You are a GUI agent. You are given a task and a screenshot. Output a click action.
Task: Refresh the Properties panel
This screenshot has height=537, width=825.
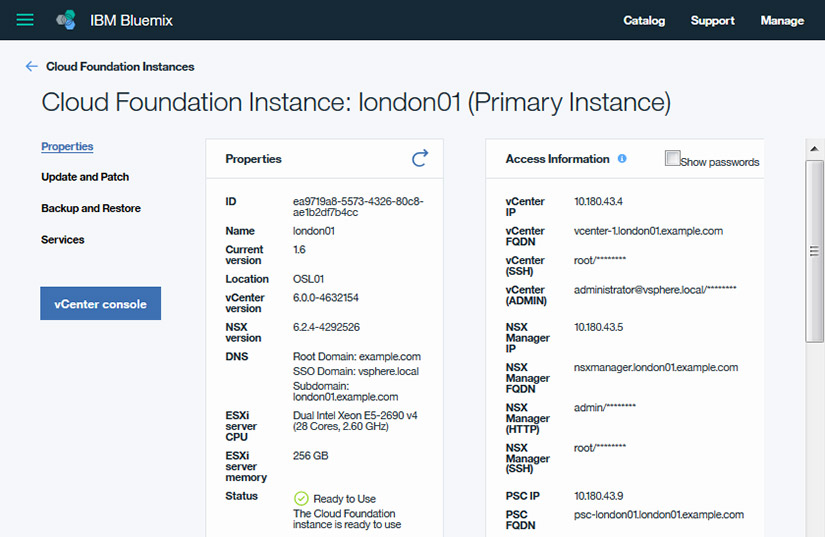click(x=420, y=158)
